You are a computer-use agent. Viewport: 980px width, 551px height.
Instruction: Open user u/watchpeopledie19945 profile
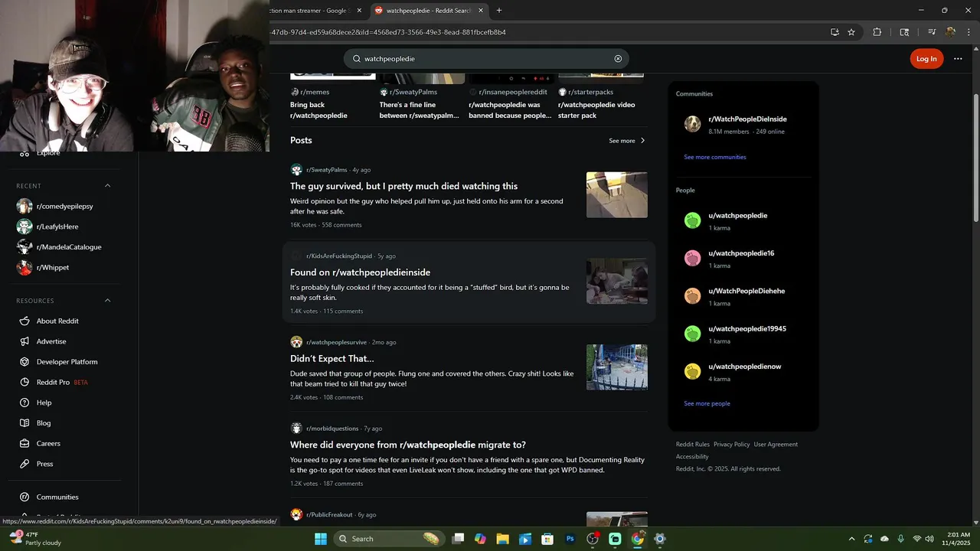(747, 329)
